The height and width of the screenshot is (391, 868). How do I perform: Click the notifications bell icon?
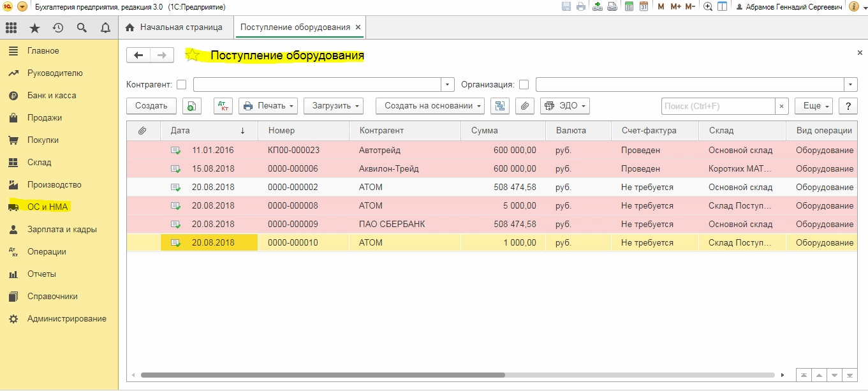tap(105, 27)
